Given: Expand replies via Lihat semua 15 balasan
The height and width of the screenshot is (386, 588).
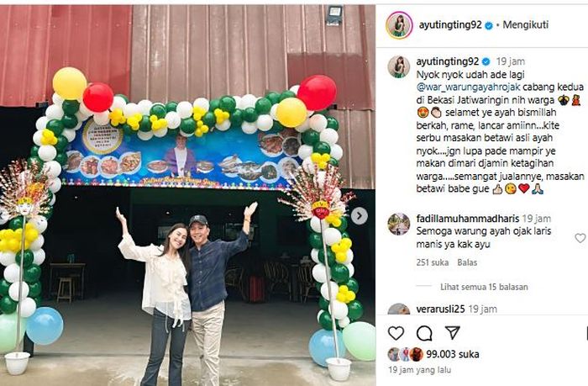Looking at the screenshot, I should pos(484,288).
